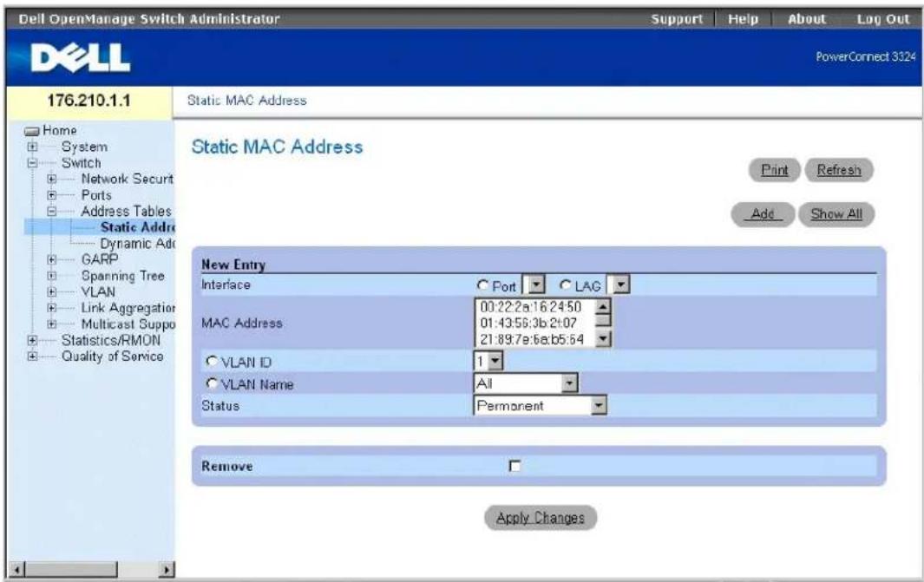The height and width of the screenshot is (582, 924).
Task: Select the VLAN Name radio button
Action: point(212,383)
